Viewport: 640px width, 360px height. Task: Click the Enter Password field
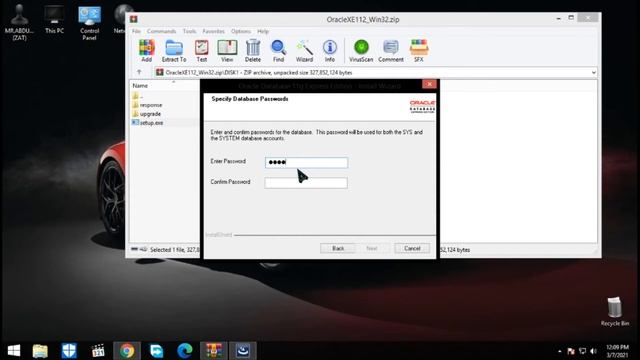[x=306, y=162]
